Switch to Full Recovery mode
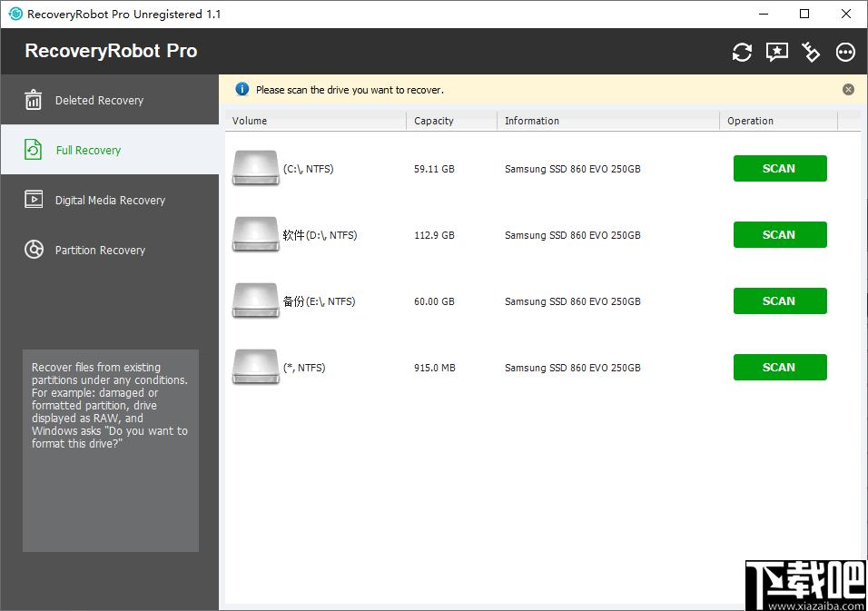 click(x=110, y=150)
